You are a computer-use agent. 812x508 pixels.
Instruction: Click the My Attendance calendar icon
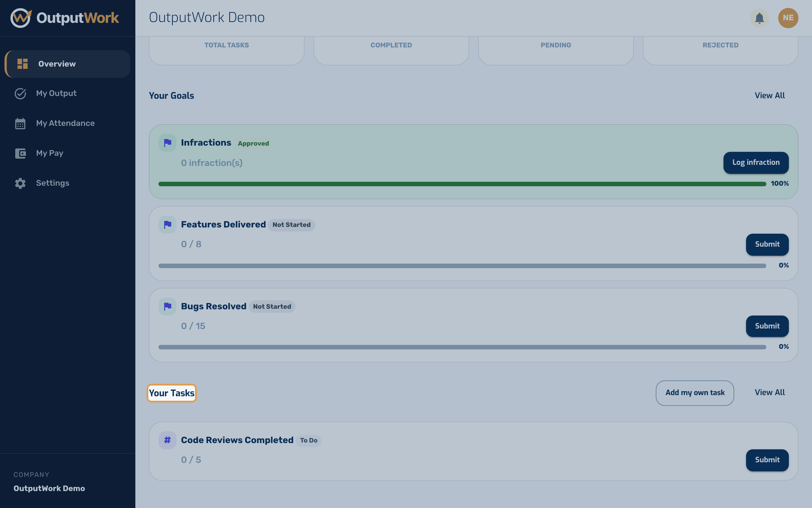[x=21, y=123]
